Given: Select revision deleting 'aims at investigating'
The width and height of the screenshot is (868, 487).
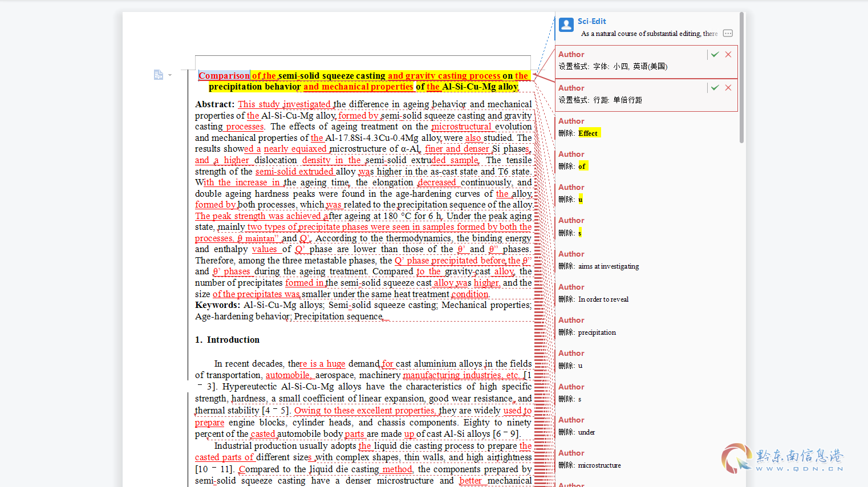Looking at the screenshot, I should pos(646,260).
